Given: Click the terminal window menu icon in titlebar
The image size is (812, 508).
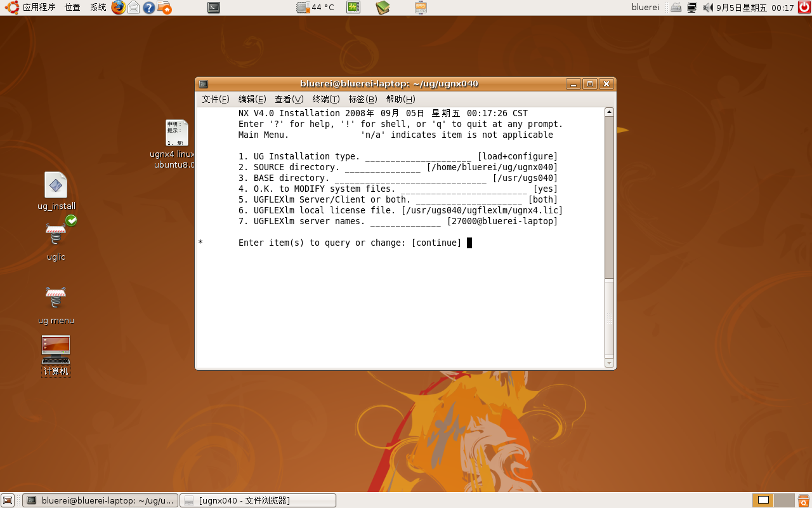Looking at the screenshot, I should 203,84.
